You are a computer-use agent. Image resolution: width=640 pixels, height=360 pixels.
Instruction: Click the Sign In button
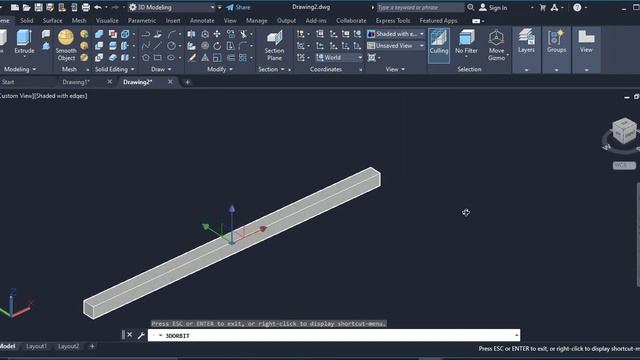493,7
